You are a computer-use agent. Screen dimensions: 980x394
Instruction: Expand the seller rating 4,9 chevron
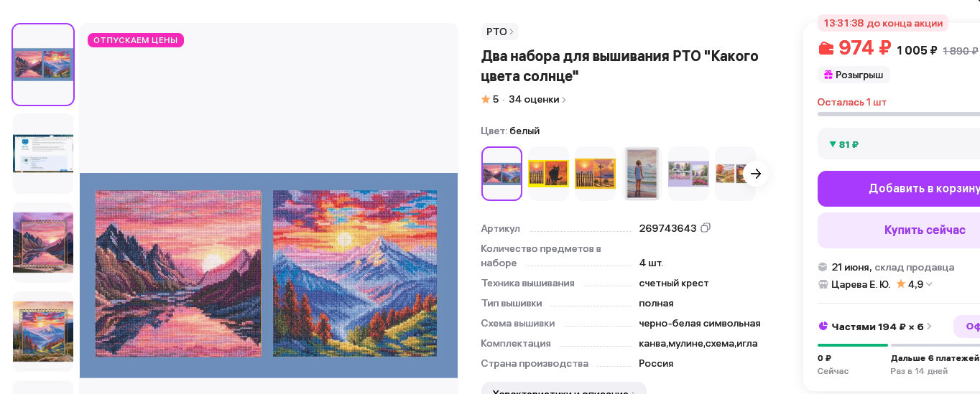pyautogui.click(x=929, y=284)
